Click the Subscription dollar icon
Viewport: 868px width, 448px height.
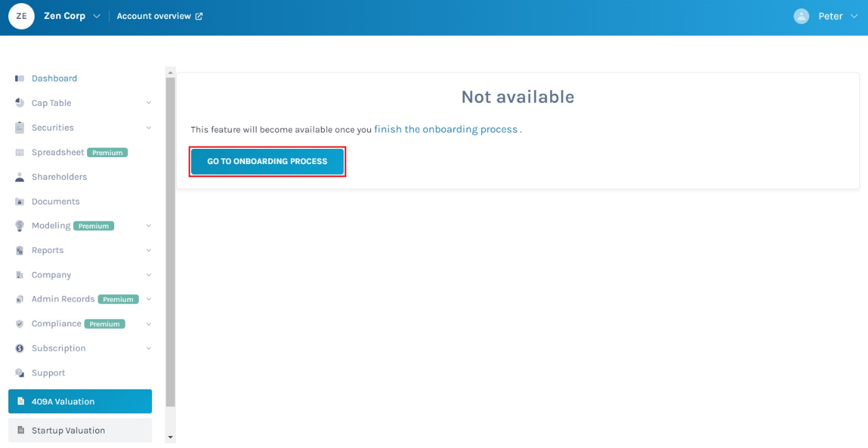pos(20,348)
